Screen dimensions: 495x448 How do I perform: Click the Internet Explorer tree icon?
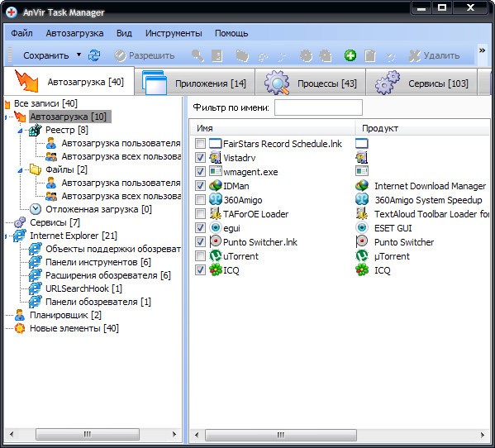[x=20, y=236]
